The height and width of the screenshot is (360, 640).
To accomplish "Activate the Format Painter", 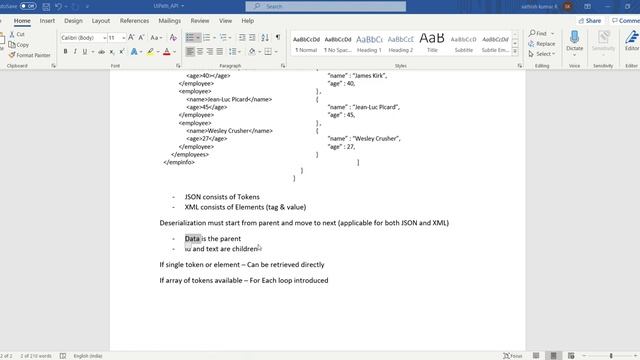I will point(29,55).
